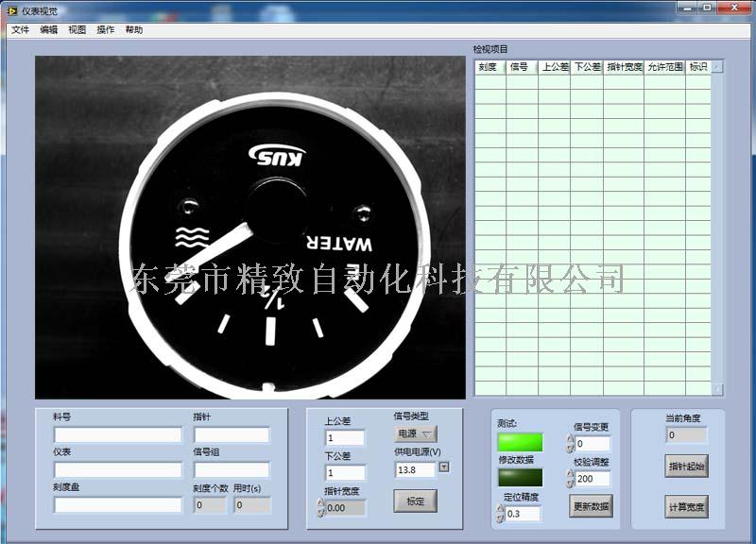This screenshot has width=756, height=544.
Task: Click the 校验调整 stepper arrows
Action: click(571, 479)
